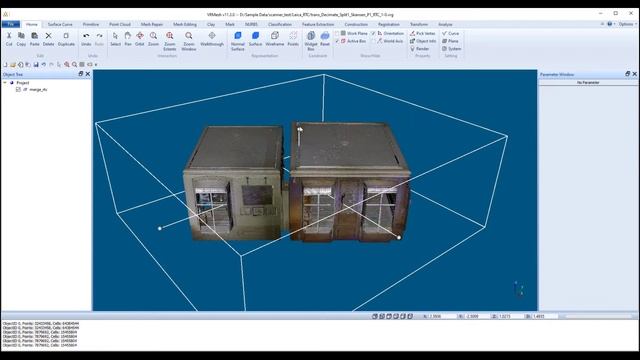Open System settings
This screenshot has width=640, height=360.
click(451, 49)
